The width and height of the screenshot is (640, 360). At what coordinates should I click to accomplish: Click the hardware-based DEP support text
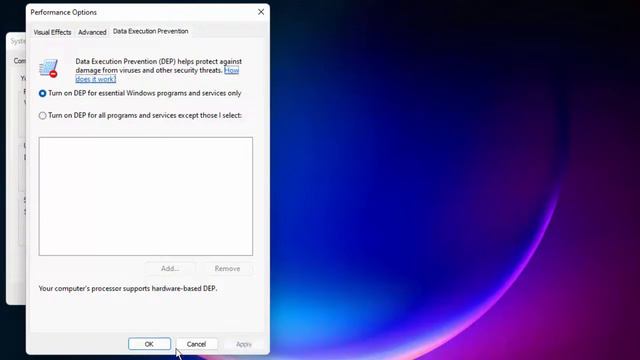click(x=128, y=289)
